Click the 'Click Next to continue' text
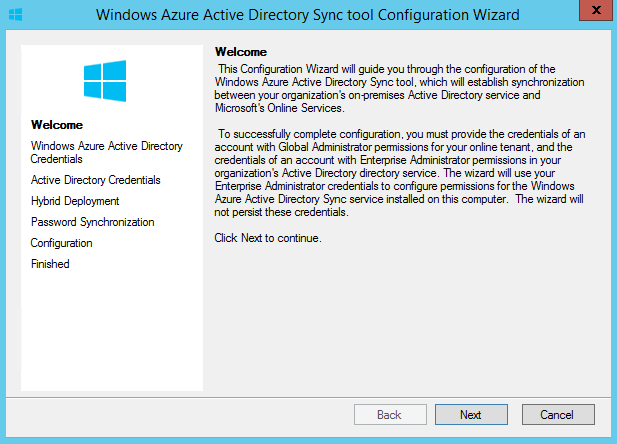Screen dimensions: 617x444 pyautogui.click(x=268, y=238)
